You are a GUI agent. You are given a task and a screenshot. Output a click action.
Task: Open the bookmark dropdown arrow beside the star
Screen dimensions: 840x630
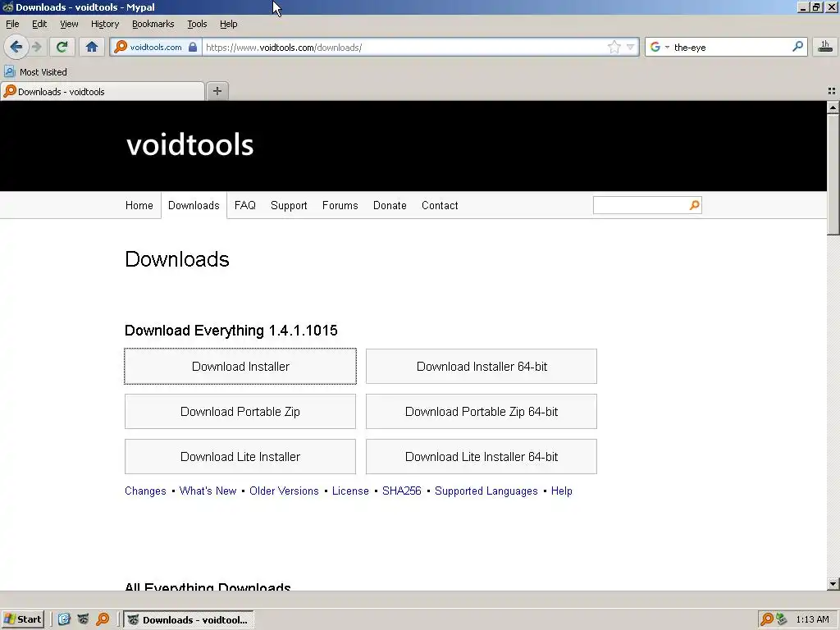pos(630,47)
